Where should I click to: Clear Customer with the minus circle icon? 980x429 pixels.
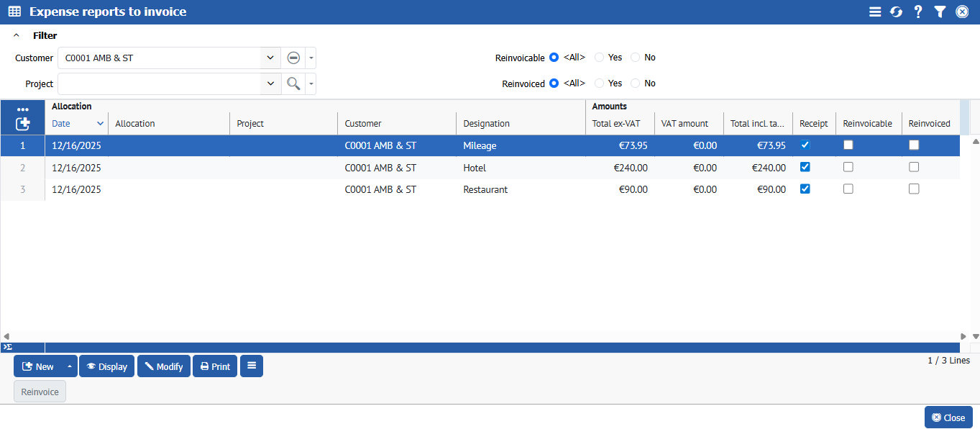[293, 58]
